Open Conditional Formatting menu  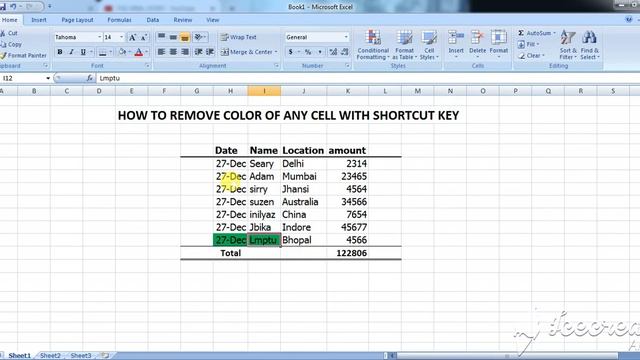[x=373, y=45]
